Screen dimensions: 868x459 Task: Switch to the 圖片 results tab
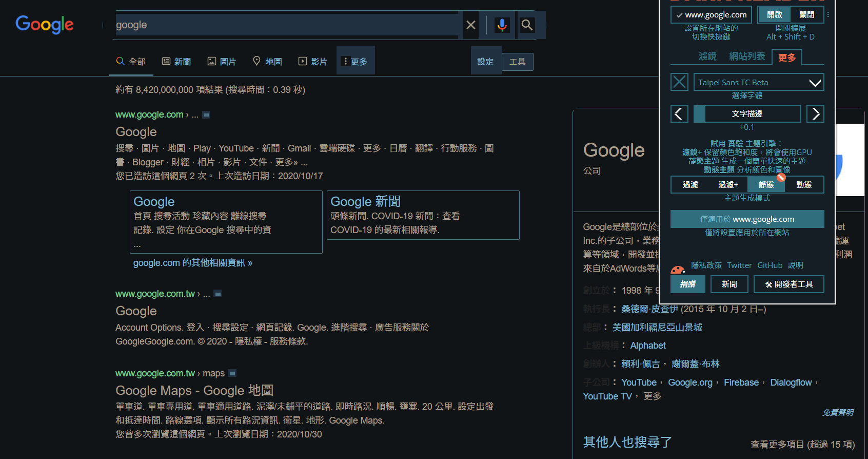coord(222,61)
